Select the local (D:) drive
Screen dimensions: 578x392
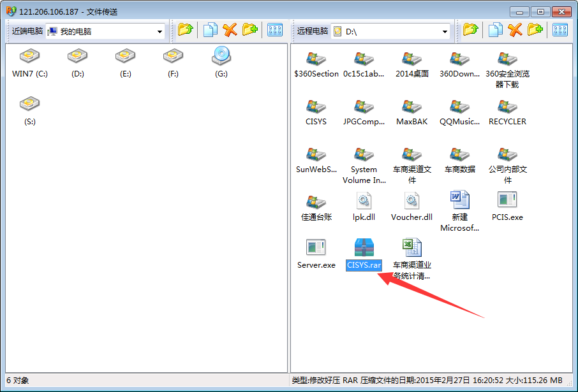(77, 63)
